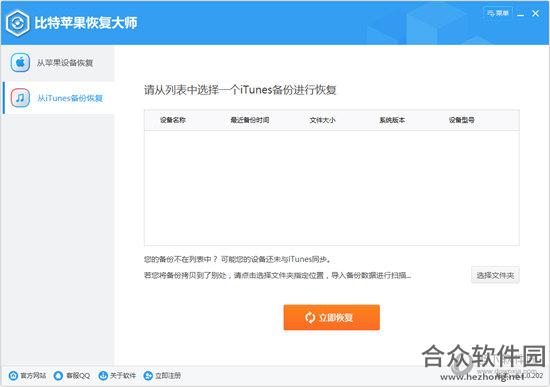Open the 菜单 menu in title bar
The image size is (550, 387).
498,13
